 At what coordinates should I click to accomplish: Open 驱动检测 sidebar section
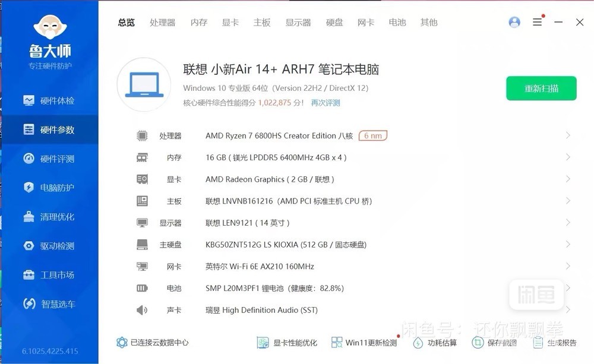49,246
